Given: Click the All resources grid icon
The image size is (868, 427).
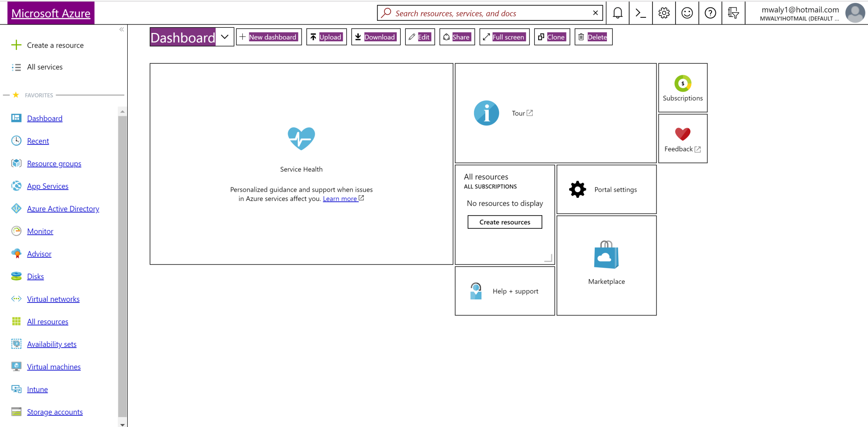Looking at the screenshot, I should point(16,321).
